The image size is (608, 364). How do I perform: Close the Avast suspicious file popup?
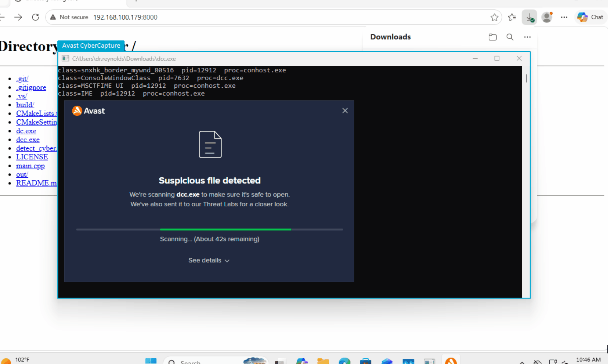tap(345, 111)
